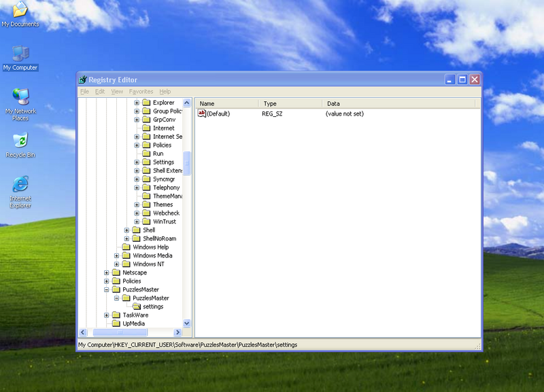Click the status bar registry path text
Image resolution: width=544 pixels, height=392 pixels.
coord(188,345)
